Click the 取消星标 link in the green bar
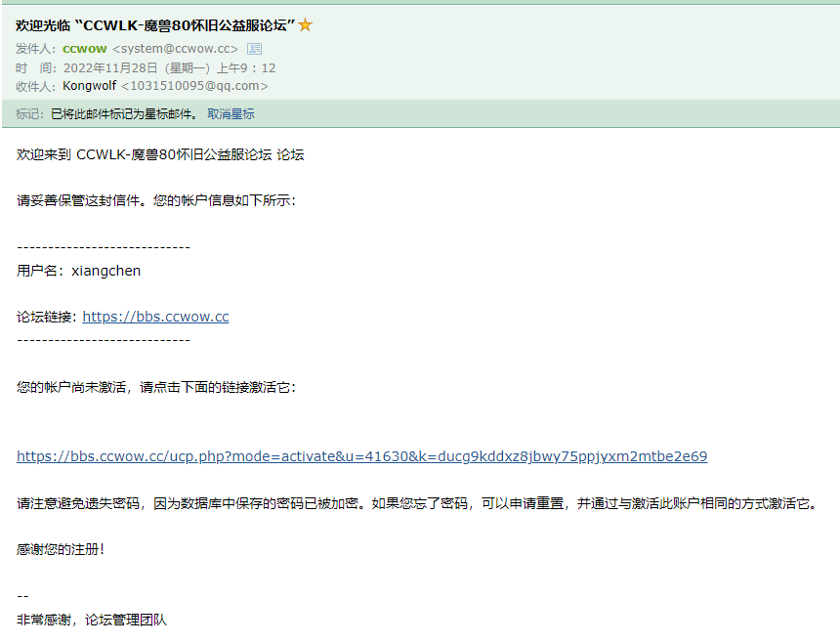This screenshot has height=643, width=840. 229,116
